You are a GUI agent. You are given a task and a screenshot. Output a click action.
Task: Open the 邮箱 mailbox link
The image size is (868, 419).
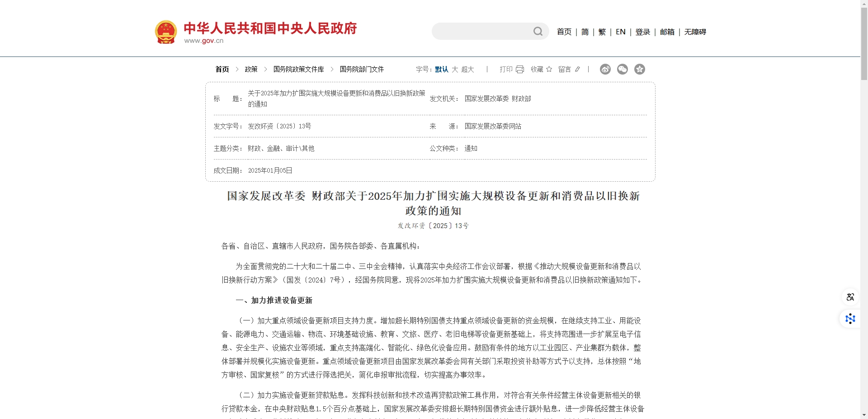pos(667,32)
